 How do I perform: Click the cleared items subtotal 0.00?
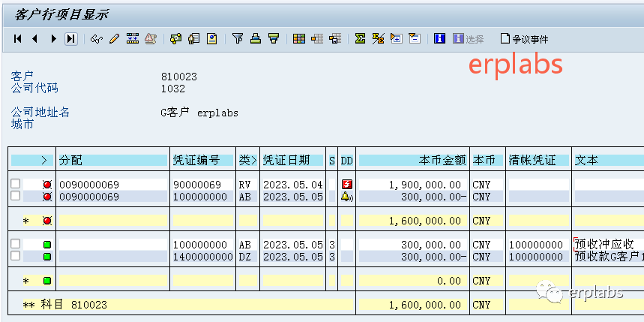tap(413, 281)
